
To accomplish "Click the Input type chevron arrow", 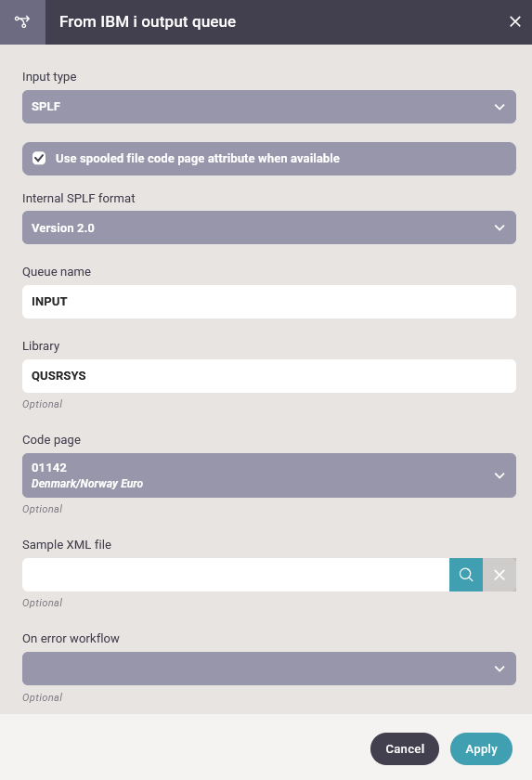I will click(x=500, y=107).
